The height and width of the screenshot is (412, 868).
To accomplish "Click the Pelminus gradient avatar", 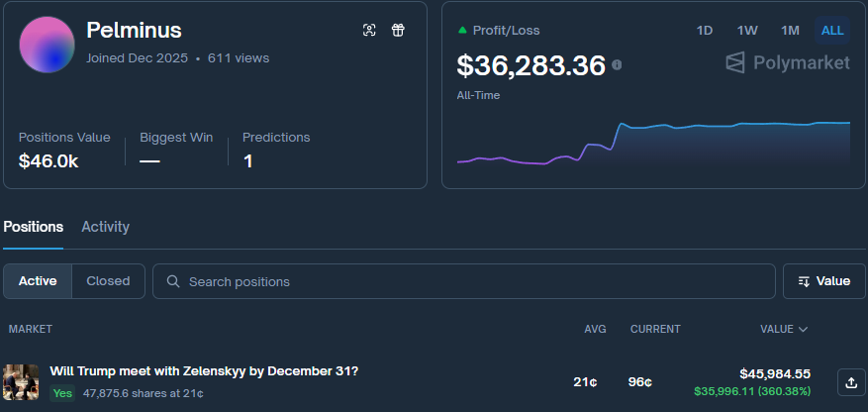I will click(48, 45).
